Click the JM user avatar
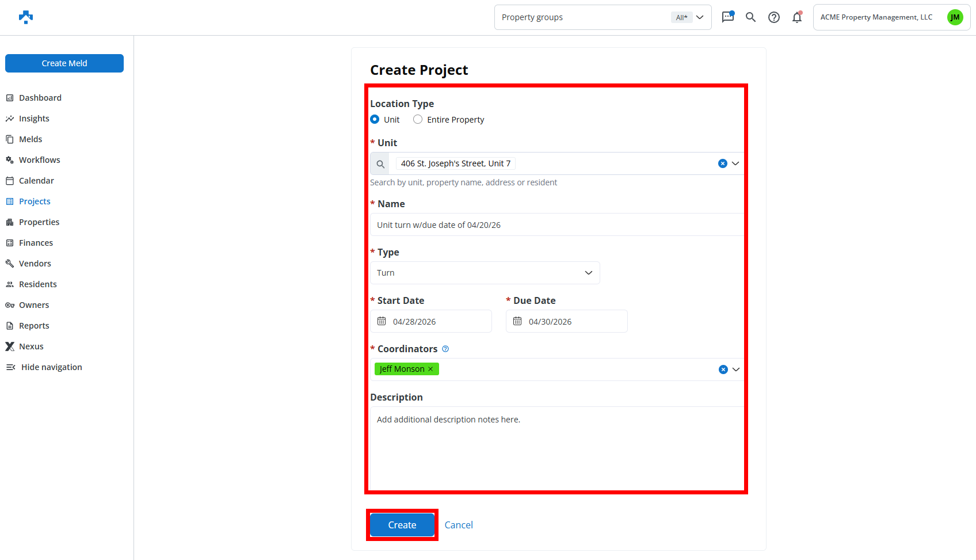Image resolution: width=976 pixels, height=560 pixels. (x=955, y=17)
